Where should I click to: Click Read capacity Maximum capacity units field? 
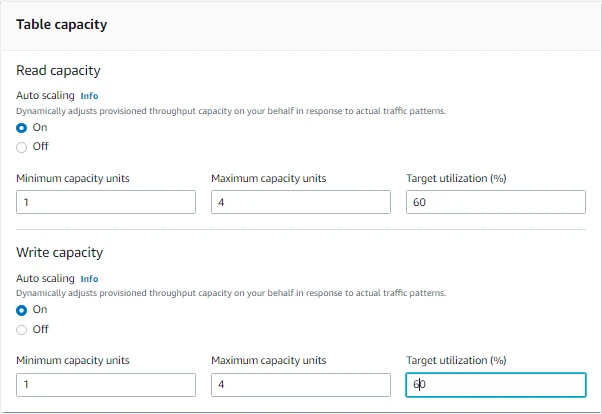pyautogui.click(x=300, y=202)
